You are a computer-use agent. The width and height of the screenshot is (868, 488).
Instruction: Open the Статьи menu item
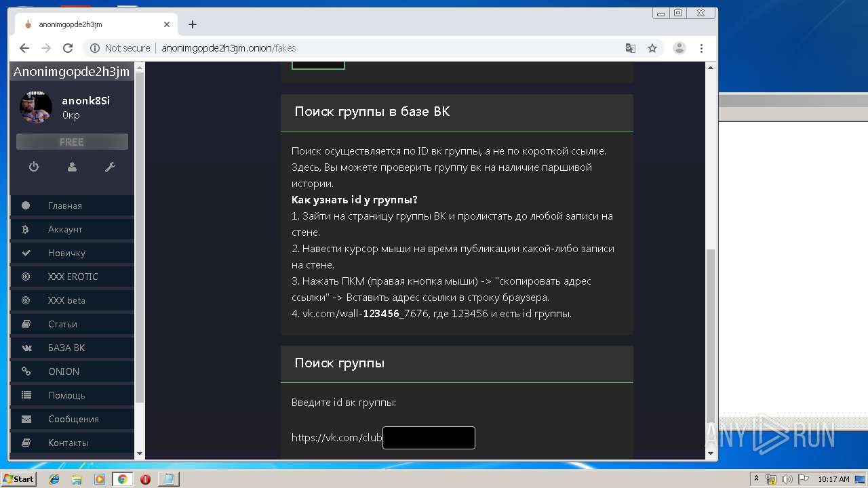72,324
